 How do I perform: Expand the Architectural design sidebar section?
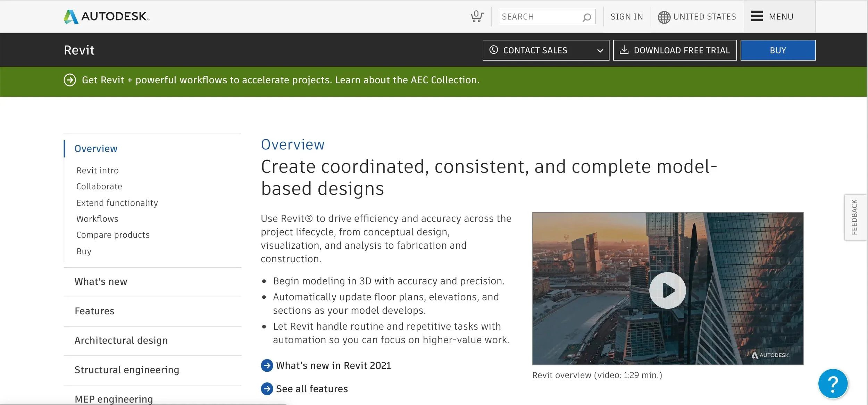point(121,340)
